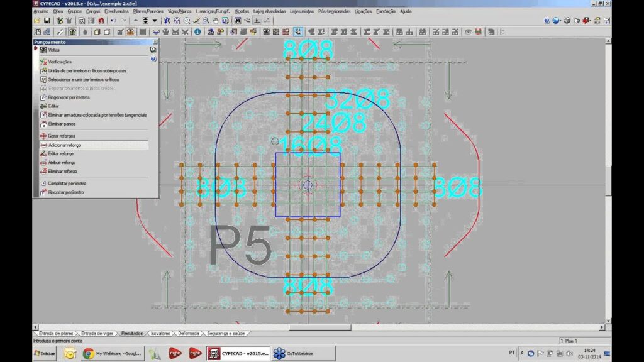Image resolution: width=644 pixels, height=362 pixels.
Task: Switch to the Deformada tab
Action: pos(188,334)
